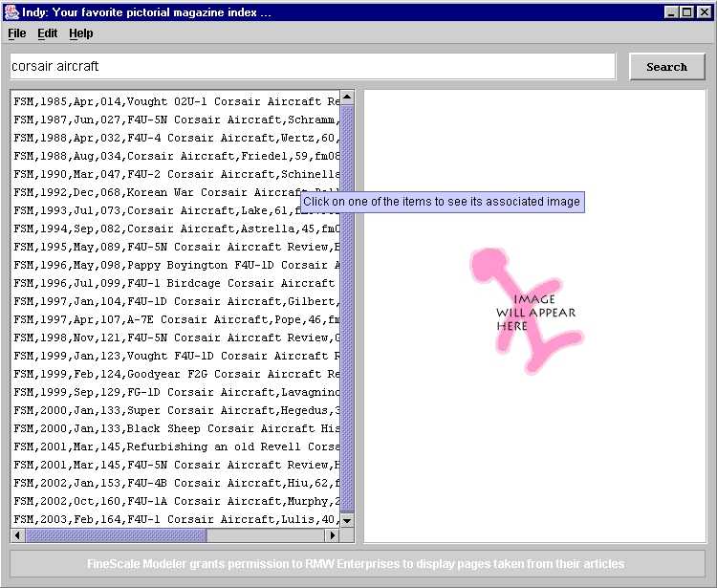The height and width of the screenshot is (588, 717).
Task: Open the Help menu
Action: point(81,33)
